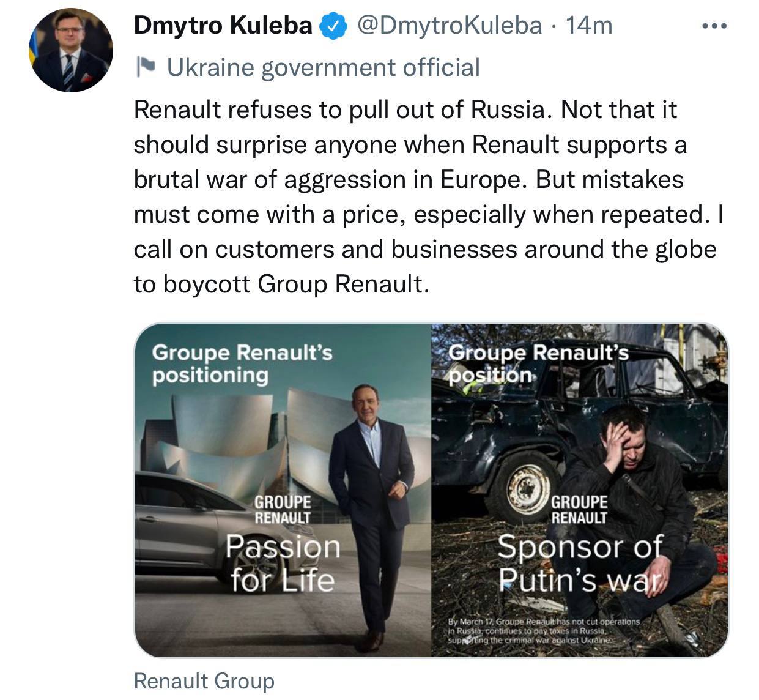759x700 pixels.
Task: Open Dmytro Kuleba's profile avatar
Action: pos(71,50)
